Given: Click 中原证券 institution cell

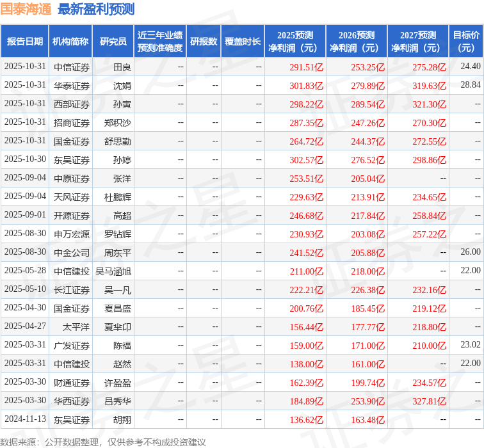Looking at the screenshot, I should [72, 179].
